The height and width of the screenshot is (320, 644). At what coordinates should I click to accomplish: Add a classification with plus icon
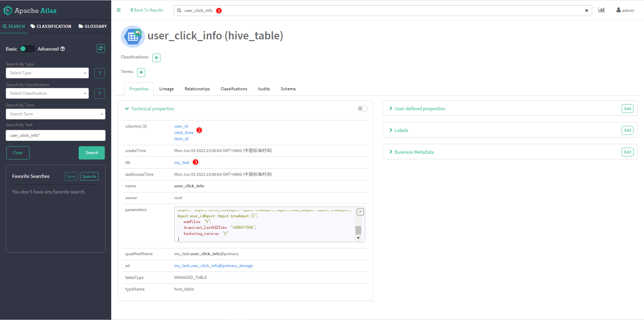point(156,58)
